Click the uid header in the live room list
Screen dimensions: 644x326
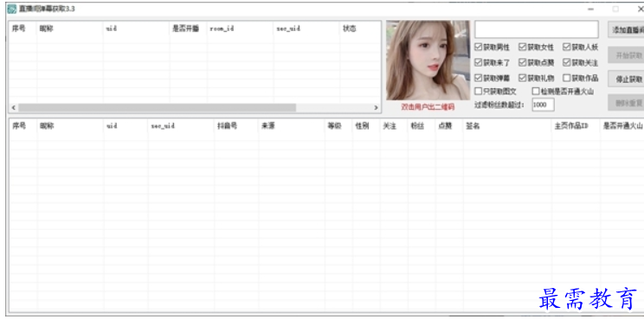coord(137,29)
